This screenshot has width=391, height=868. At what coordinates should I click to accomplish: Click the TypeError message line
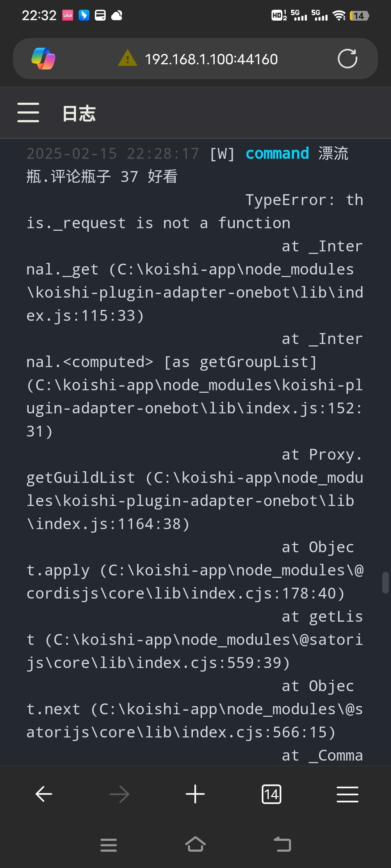(195, 212)
